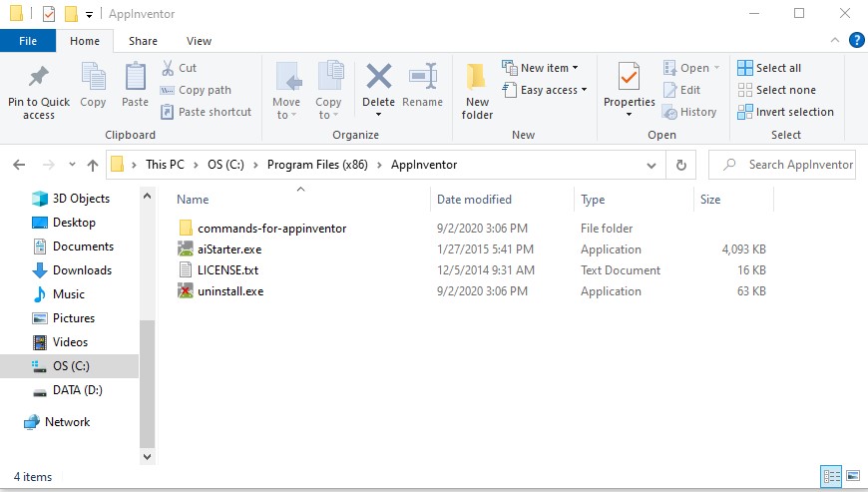Screen dimensions: 868x492
Task: Navigate to Program Files (x86) breadcrumb
Action: [317, 165]
